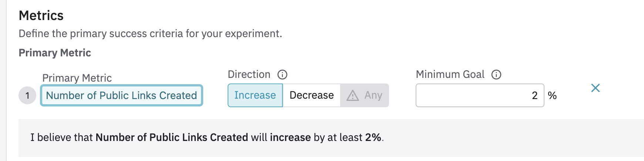
Task: Click the number 1 metric badge
Action: coord(27,96)
